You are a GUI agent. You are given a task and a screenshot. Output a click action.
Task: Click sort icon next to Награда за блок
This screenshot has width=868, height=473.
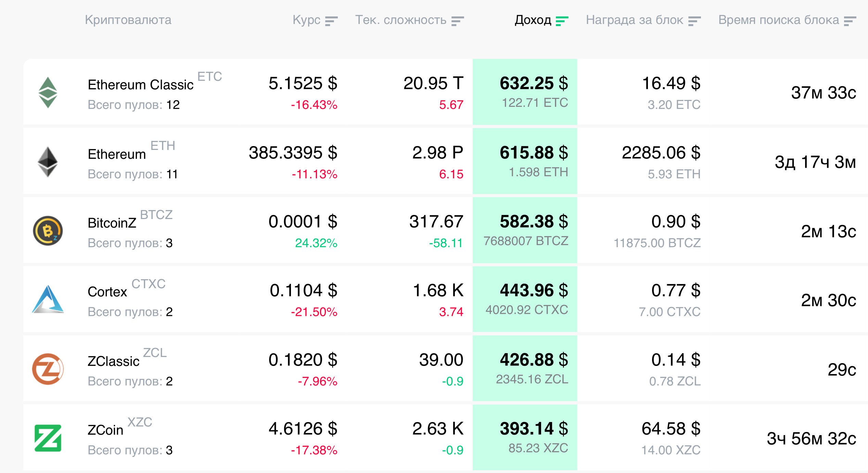coord(694,21)
